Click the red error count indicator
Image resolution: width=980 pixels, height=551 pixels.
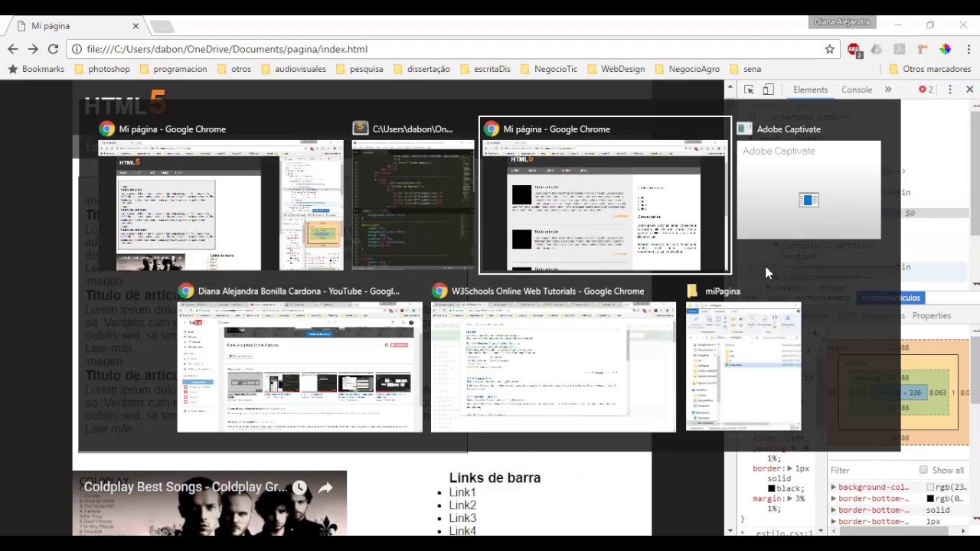pos(926,90)
